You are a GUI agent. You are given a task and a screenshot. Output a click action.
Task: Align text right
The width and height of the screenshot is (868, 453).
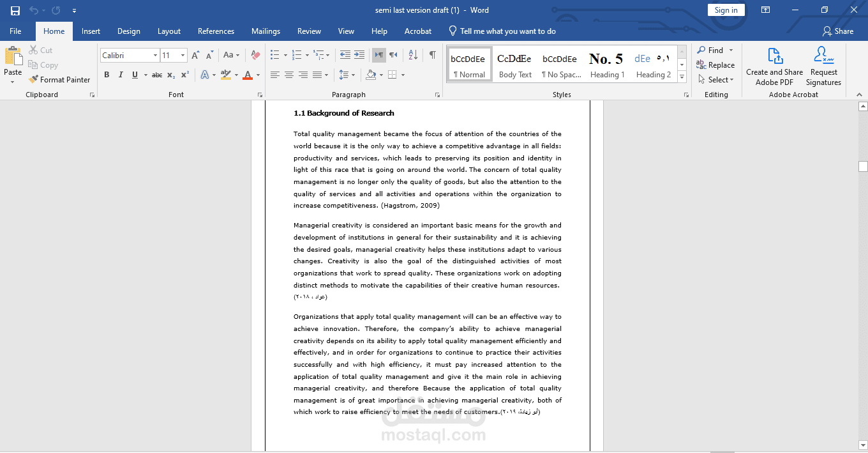(303, 75)
